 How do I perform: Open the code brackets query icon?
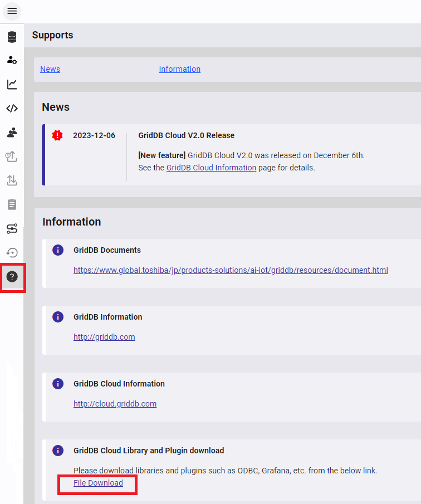point(12,109)
